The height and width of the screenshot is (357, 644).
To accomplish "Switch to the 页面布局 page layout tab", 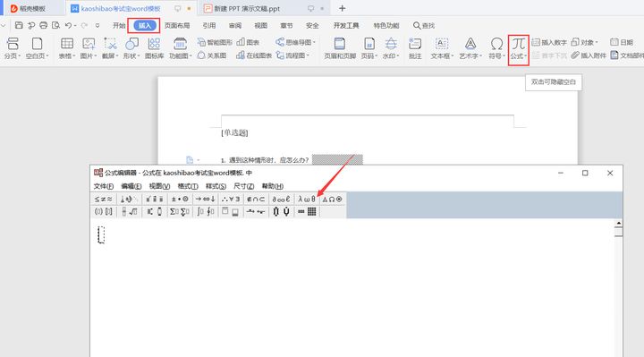I will click(177, 25).
